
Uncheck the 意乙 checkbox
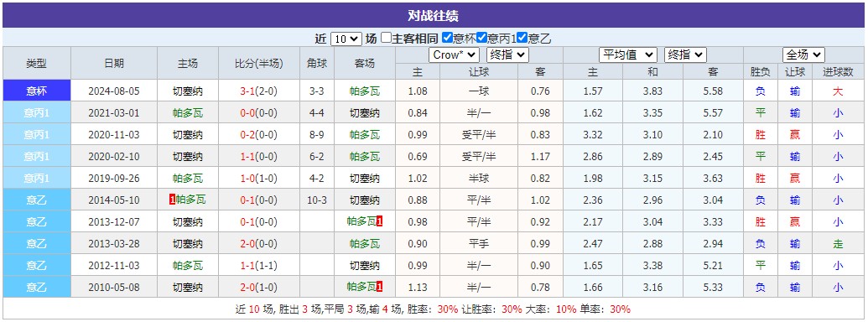pyautogui.click(x=522, y=39)
